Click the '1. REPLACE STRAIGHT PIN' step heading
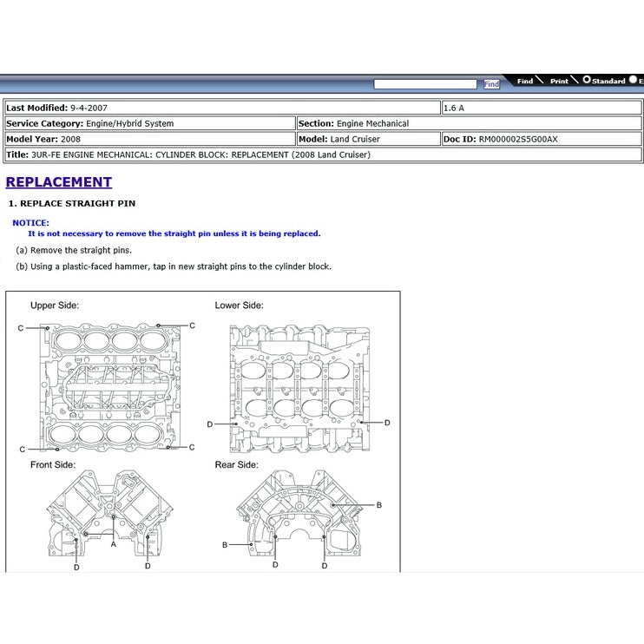The image size is (644, 644). click(x=72, y=203)
